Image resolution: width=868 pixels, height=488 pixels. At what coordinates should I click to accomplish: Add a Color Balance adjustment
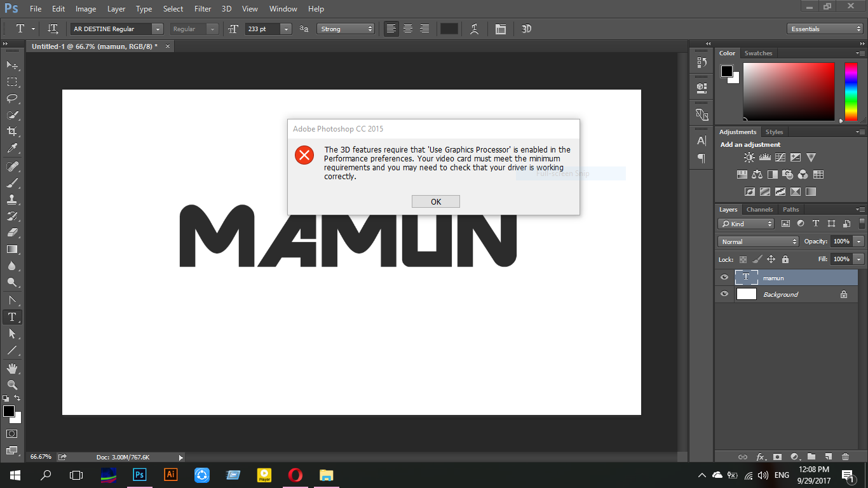757,175
